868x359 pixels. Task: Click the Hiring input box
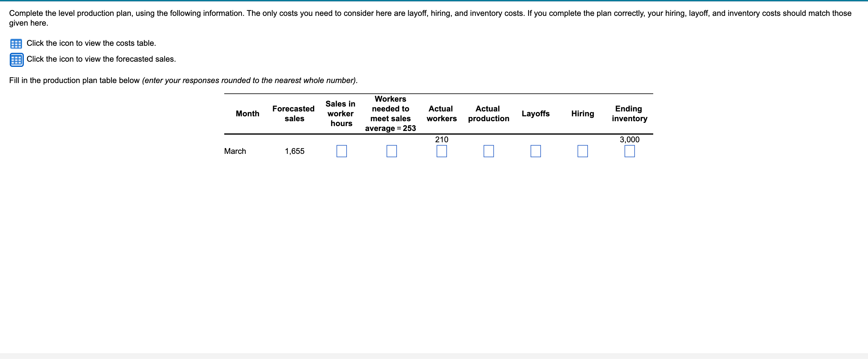coord(583,151)
